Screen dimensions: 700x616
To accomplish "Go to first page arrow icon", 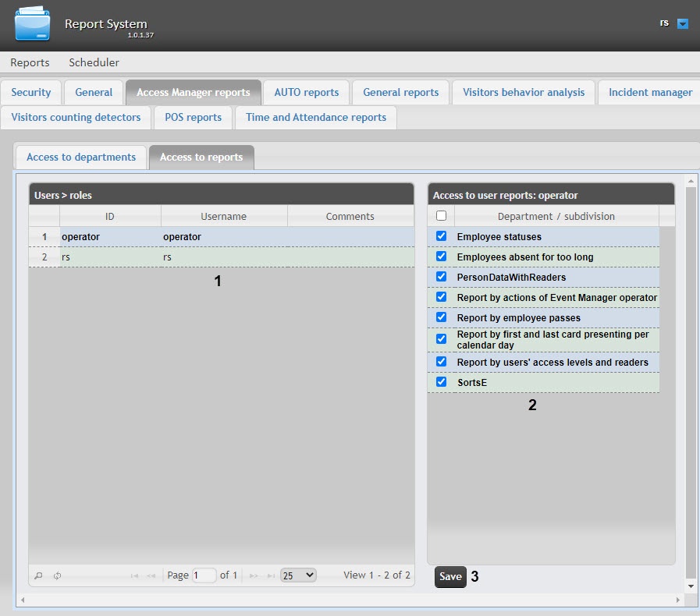I will click(x=134, y=575).
